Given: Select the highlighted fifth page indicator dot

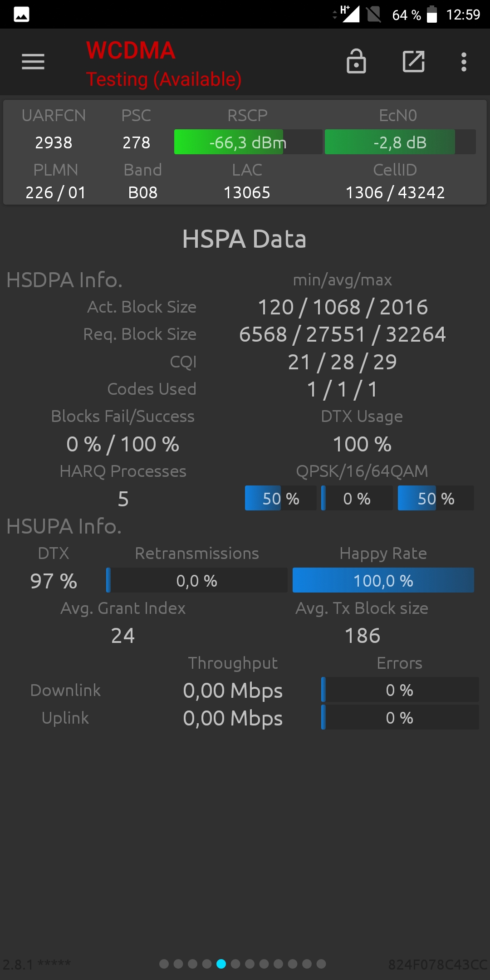Looking at the screenshot, I should coord(221,964).
